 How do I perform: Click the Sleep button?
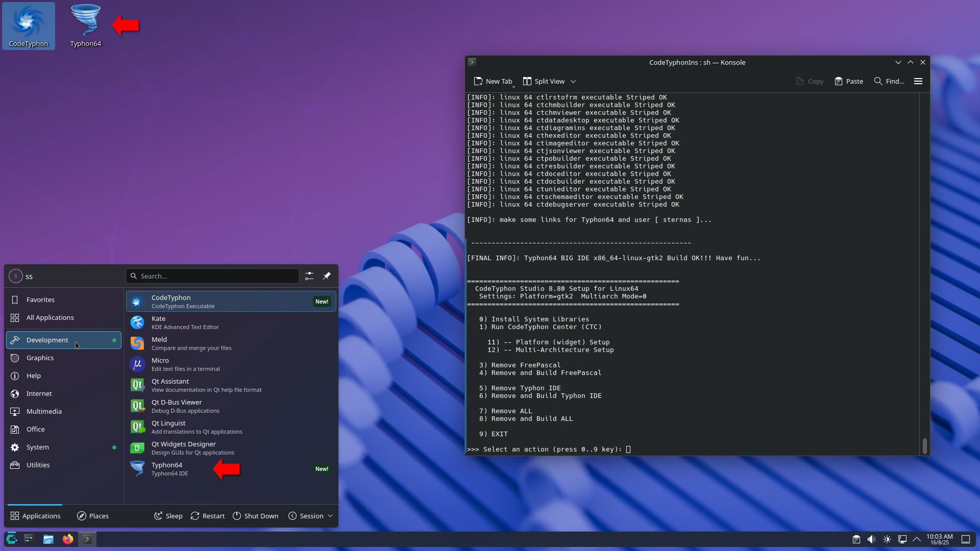coord(168,516)
